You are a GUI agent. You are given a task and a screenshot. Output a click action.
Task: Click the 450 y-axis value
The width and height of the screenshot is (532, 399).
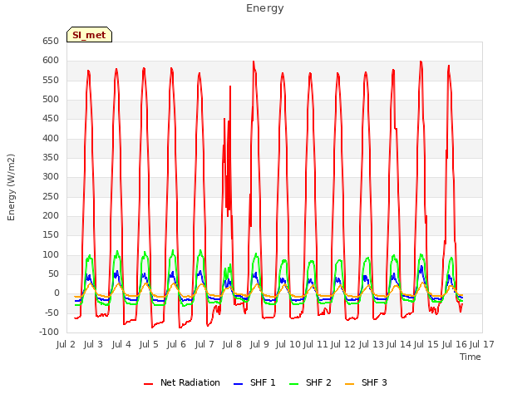click(x=51, y=119)
